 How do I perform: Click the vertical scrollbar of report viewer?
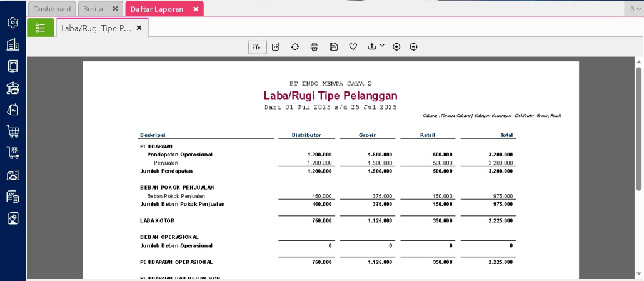coord(638,125)
